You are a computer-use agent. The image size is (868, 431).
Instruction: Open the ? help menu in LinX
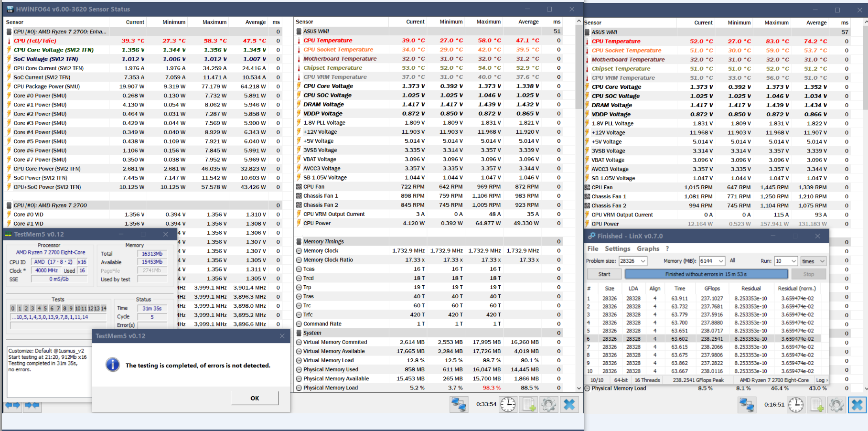(x=667, y=248)
